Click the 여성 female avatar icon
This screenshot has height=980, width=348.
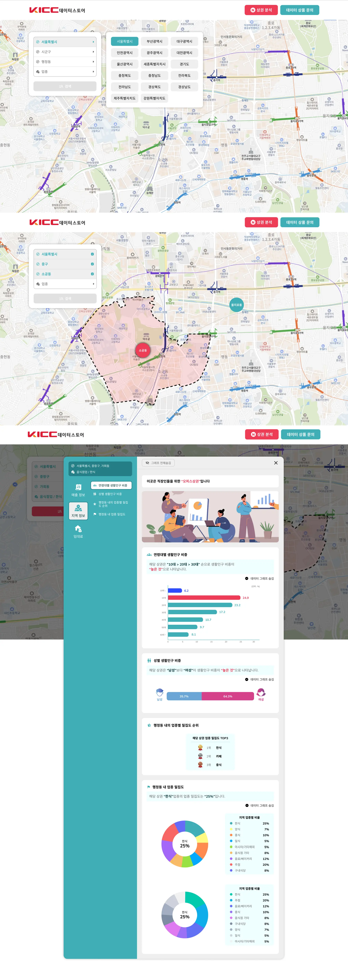[x=261, y=692]
